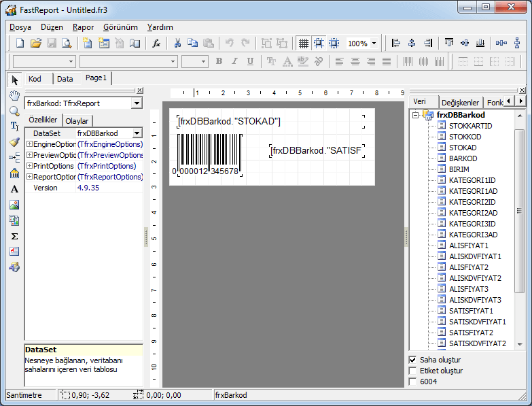This screenshot has height=406, width=532.
Task: Select the Text object A tool
Action: click(x=14, y=189)
